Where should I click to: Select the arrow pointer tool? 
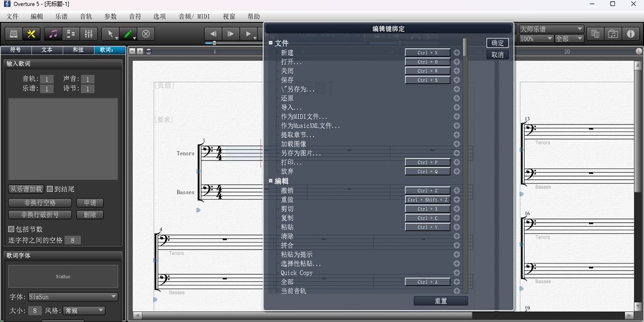[111, 34]
